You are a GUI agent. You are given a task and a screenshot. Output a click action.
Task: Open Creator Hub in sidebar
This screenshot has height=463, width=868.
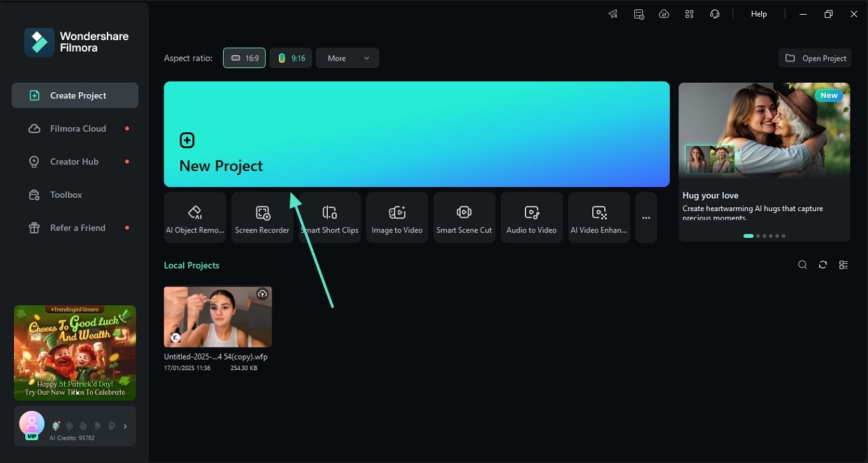pyautogui.click(x=75, y=162)
